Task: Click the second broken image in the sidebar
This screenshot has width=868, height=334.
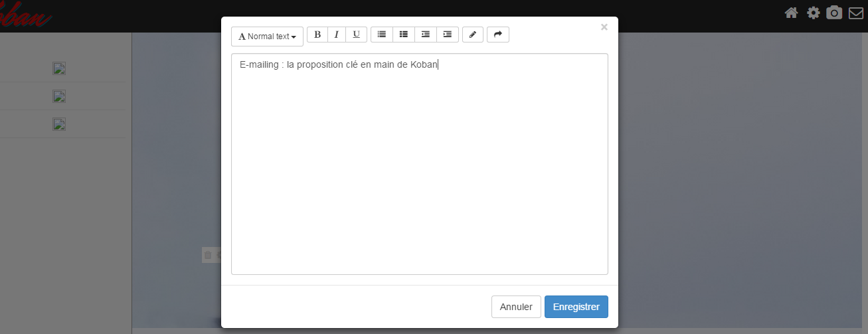Action: click(x=59, y=96)
